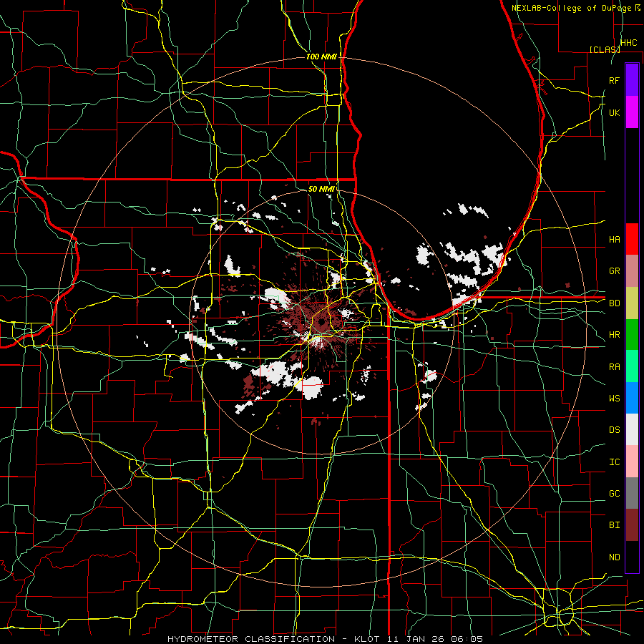Click the GC legend label
This screenshot has width=644, height=644.
(x=614, y=494)
